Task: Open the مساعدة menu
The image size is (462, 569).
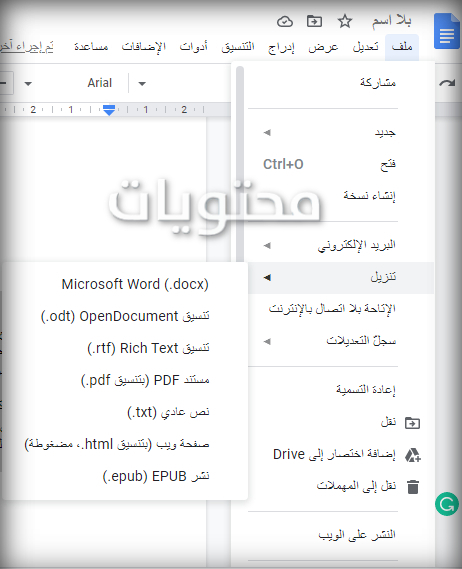Action: tap(91, 46)
